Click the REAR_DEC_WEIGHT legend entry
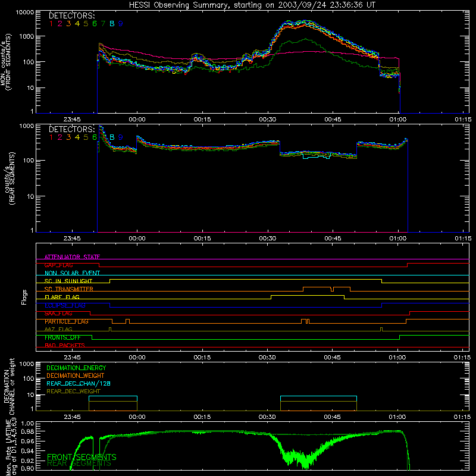476x476 pixels. (x=73, y=392)
